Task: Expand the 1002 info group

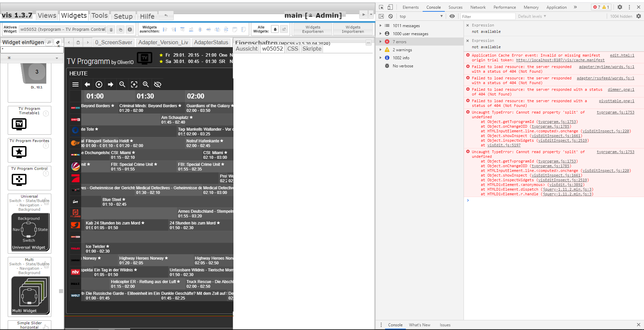Action: [x=380, y=58]
